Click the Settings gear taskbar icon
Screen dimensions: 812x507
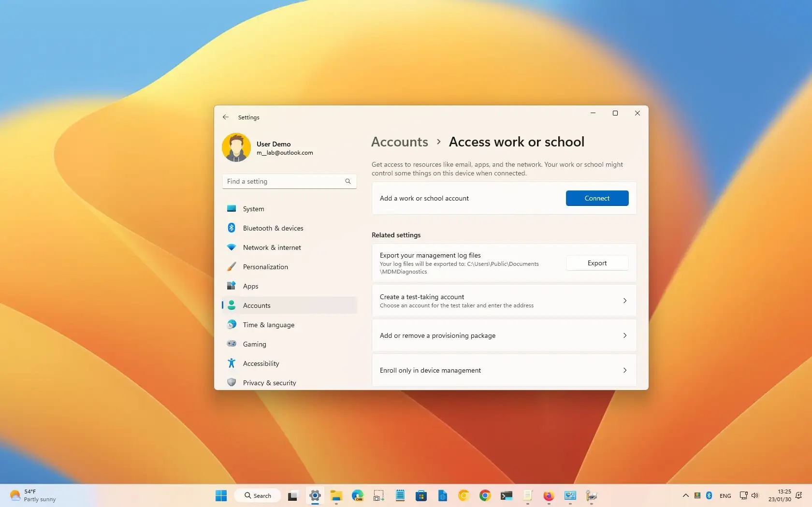tap(315, 495)
